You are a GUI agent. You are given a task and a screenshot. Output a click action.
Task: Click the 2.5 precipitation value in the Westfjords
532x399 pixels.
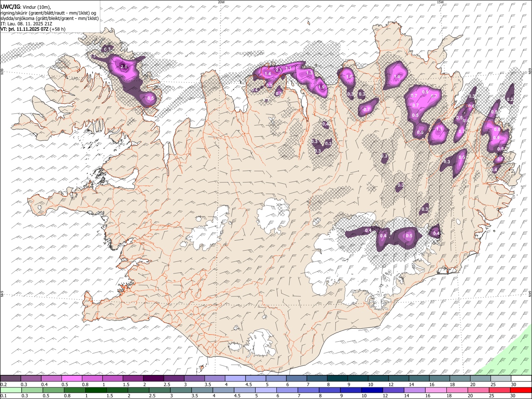[x=124, y=66]
